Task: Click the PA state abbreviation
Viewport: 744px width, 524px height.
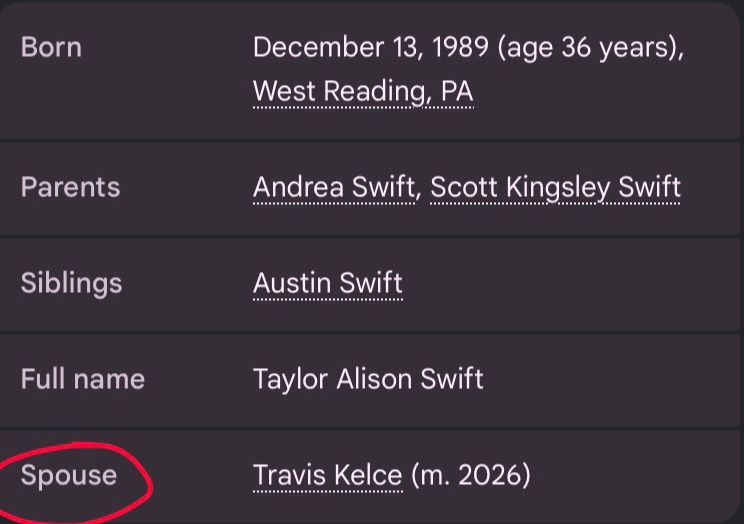Action: [457, 91]
